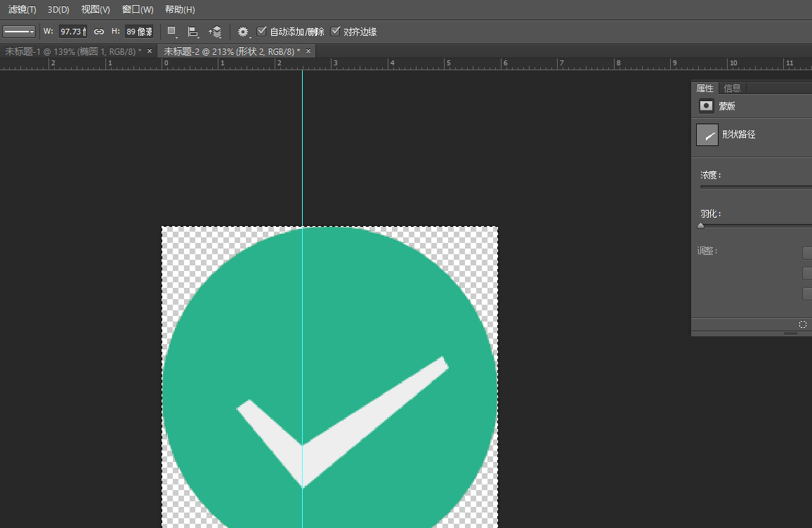Open the 视图(V) menu
Viewport: 812px width, 528px height.
(x=96, y=10)
